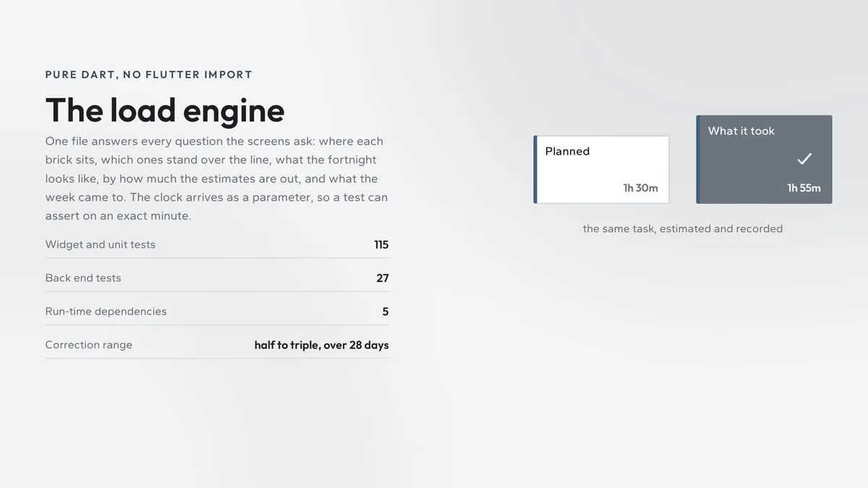Click the blue accent bar on Planned card

(535, 169)
